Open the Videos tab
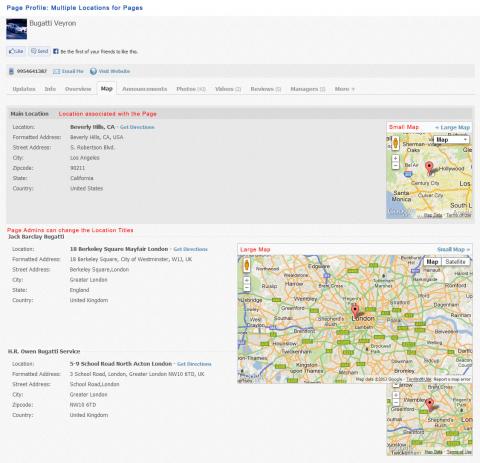 (x=228, y=89)
